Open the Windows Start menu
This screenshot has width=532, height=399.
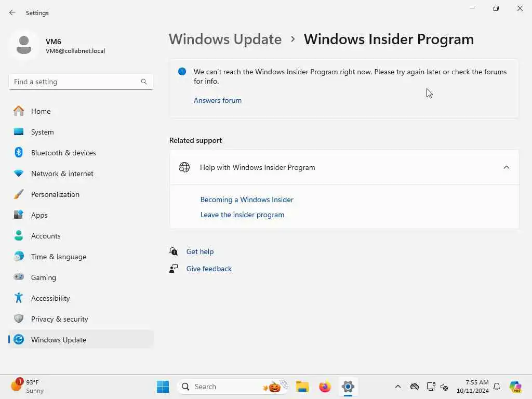coord(163,387)
